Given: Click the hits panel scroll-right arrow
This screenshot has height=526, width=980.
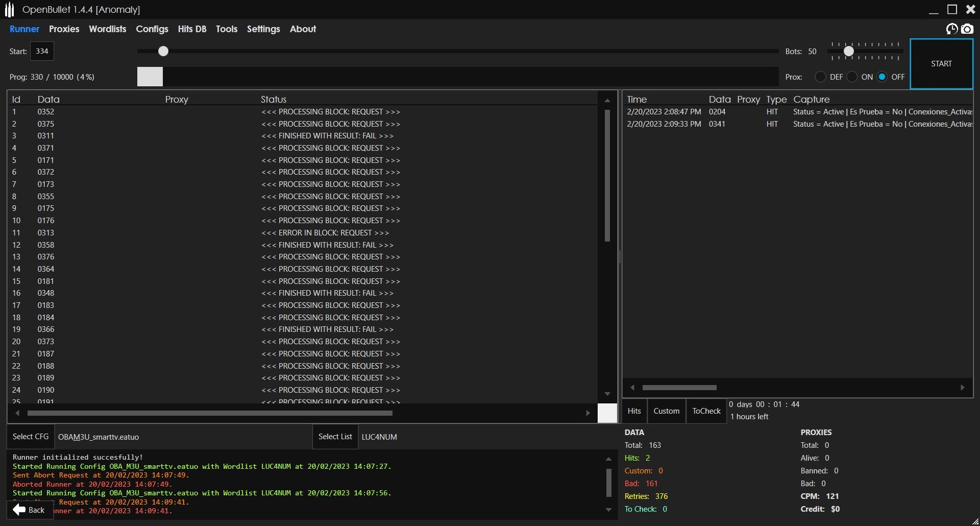Looking at the screenshot, I should pyautogui.click(x=963, y=388).
